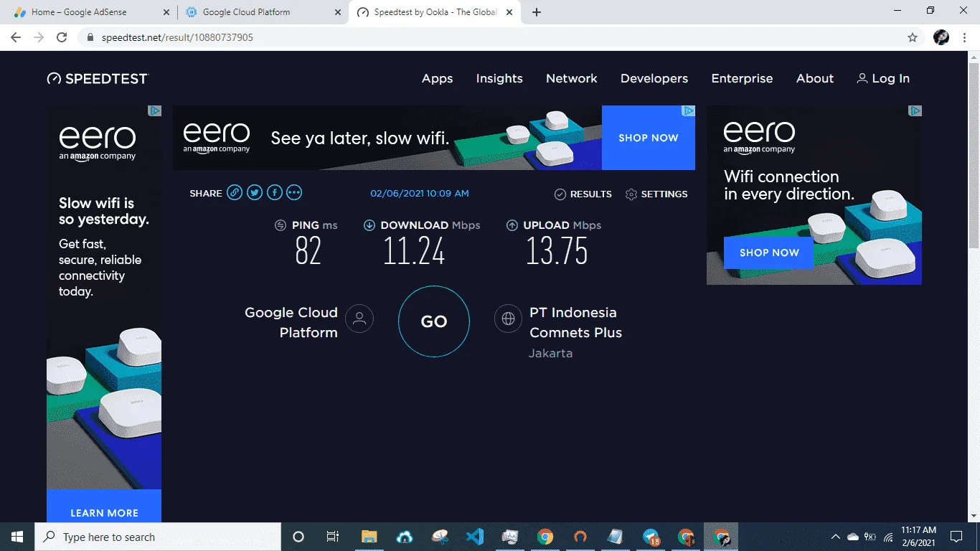Open File Explorer from the taskbar
The width and height of the screenshot is (980, 551).
click(x=369, y=537)
